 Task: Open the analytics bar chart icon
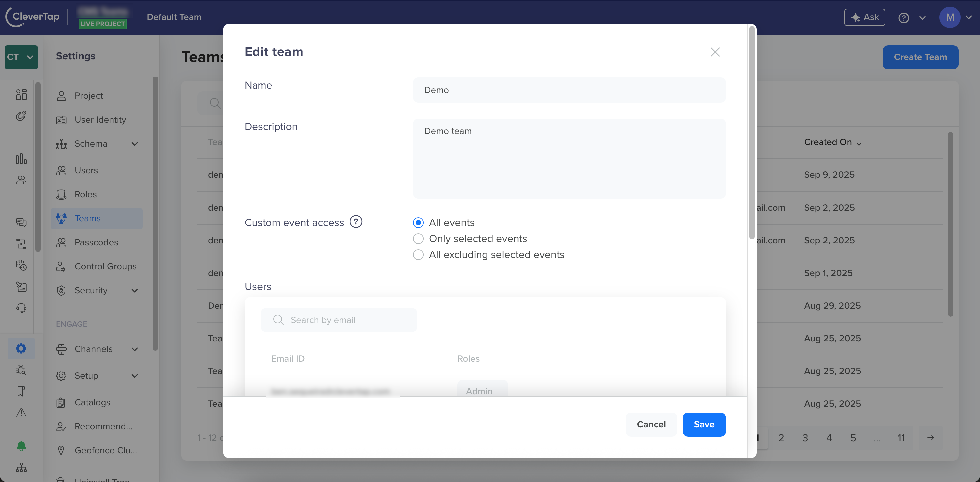click(x=21, y=159)
